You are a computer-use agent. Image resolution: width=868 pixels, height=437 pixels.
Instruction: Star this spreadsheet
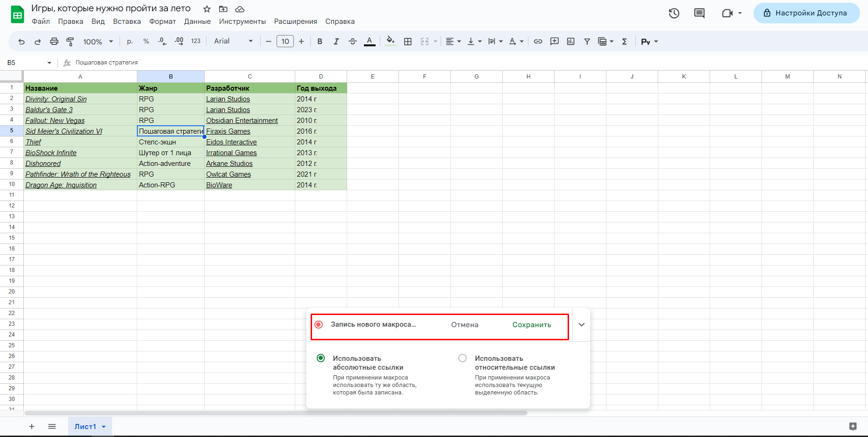point(207,9)
